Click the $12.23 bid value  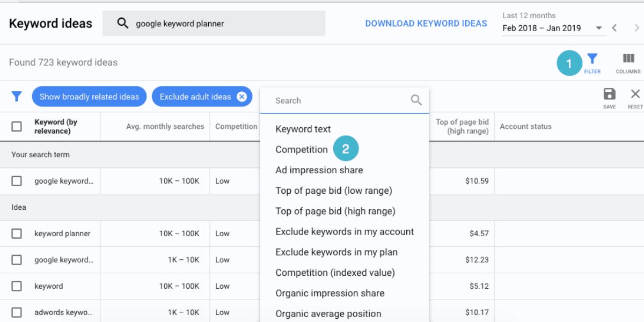pyautogui.click(x=477, y=260)
